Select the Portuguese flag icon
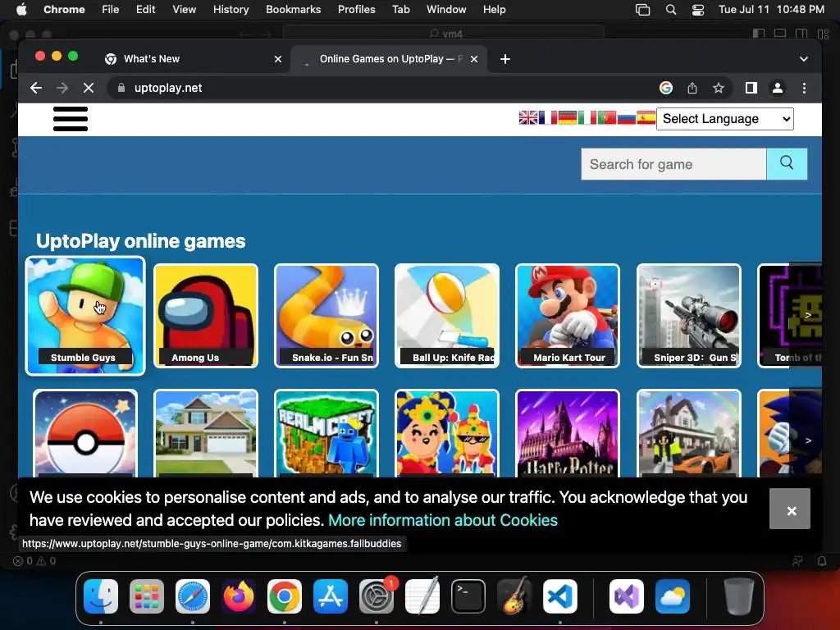 click(606, 118)
